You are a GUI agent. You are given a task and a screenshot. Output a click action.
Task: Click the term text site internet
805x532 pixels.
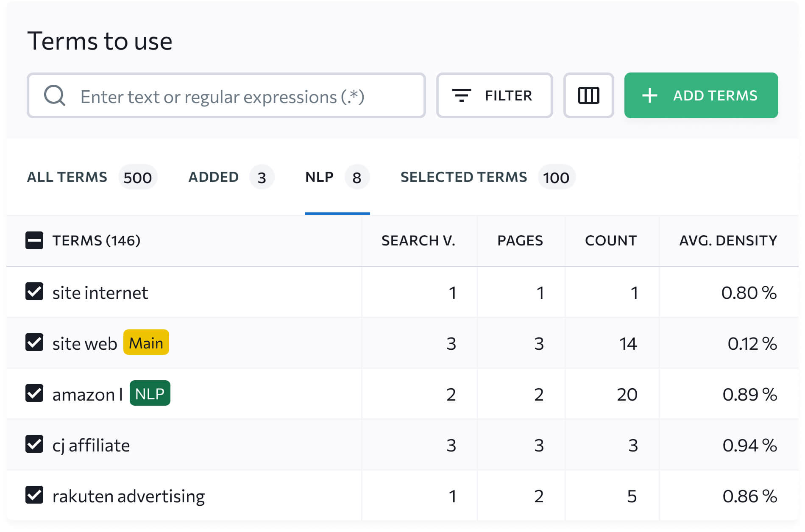point(100,292)
